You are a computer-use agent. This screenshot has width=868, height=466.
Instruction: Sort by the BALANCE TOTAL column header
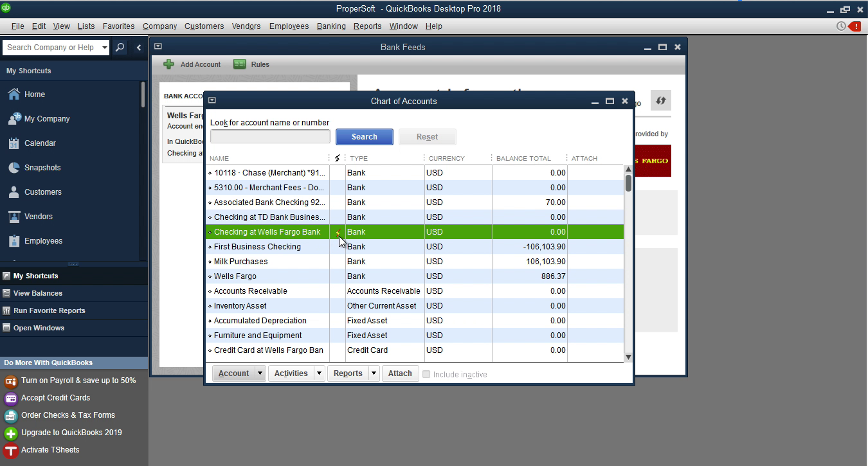(523, 158)
